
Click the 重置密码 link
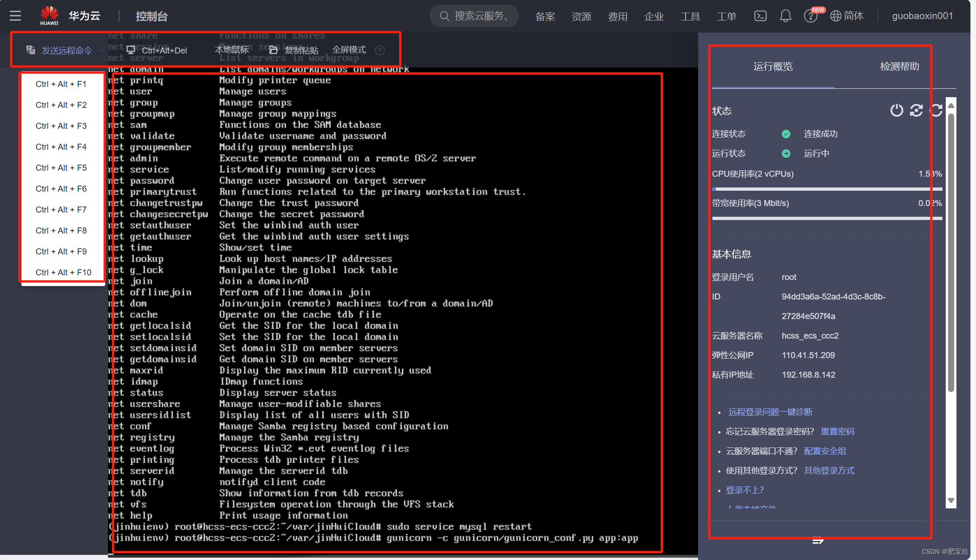pyautogui.click(x=837, y=432)
